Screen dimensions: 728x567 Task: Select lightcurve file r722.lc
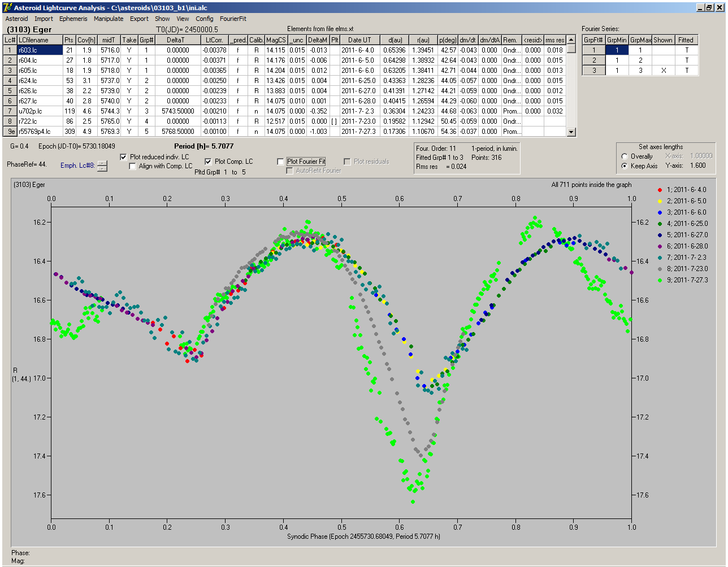[x=40, y=121]
